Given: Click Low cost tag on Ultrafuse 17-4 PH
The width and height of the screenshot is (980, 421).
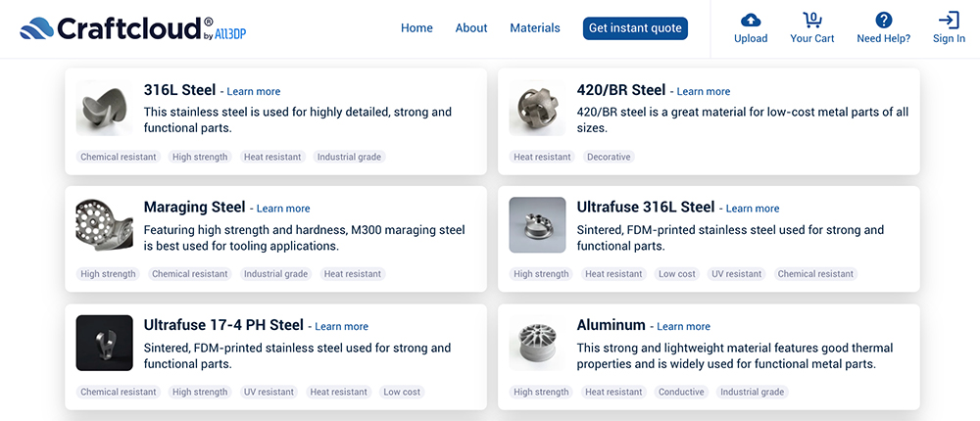Looking at the screenshot, I should pyautogui.click(x=402, y=393).
